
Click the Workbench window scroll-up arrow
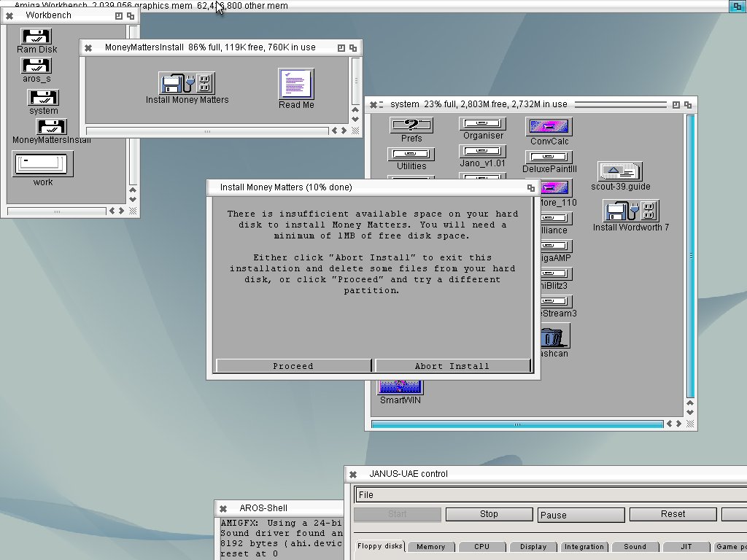point(133,190)
